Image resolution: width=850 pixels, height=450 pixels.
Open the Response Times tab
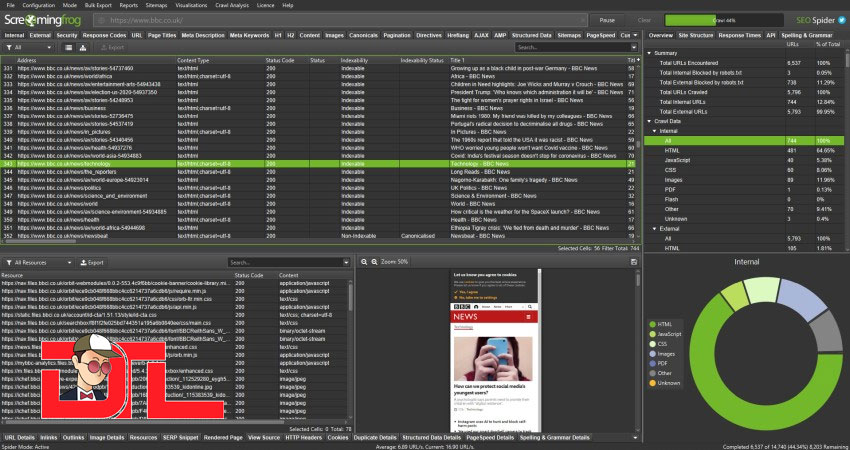point(739,35)
